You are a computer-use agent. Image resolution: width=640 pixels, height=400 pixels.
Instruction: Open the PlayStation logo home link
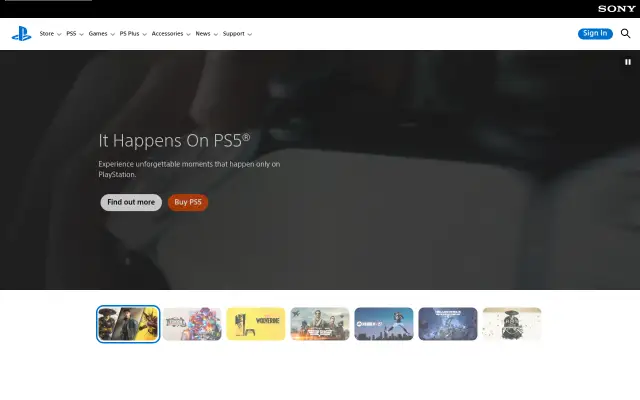21,33
